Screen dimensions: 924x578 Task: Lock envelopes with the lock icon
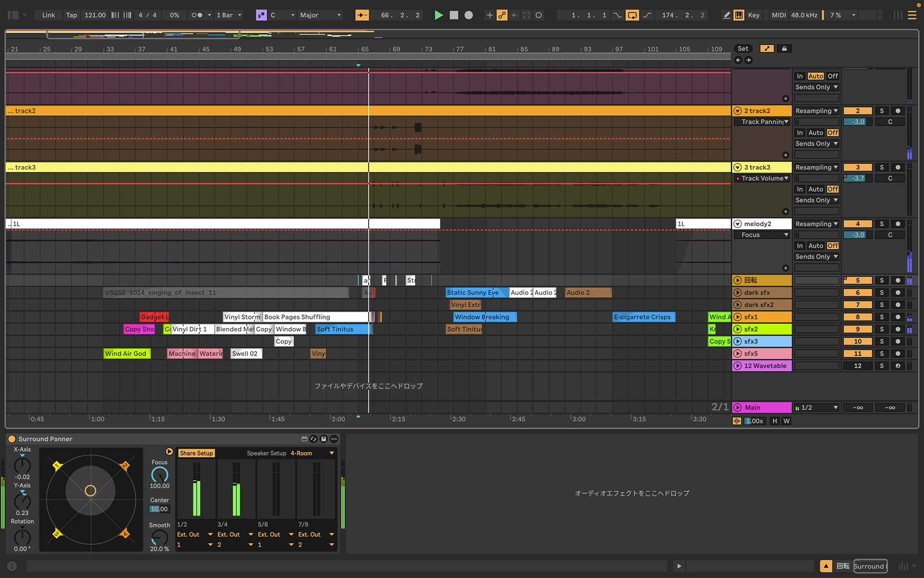(784, 49)
